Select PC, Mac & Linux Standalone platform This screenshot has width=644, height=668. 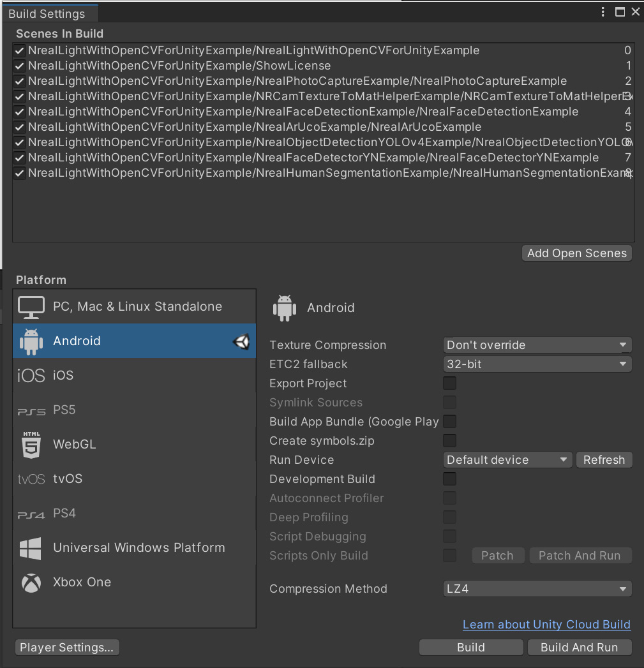coord(134,307)
